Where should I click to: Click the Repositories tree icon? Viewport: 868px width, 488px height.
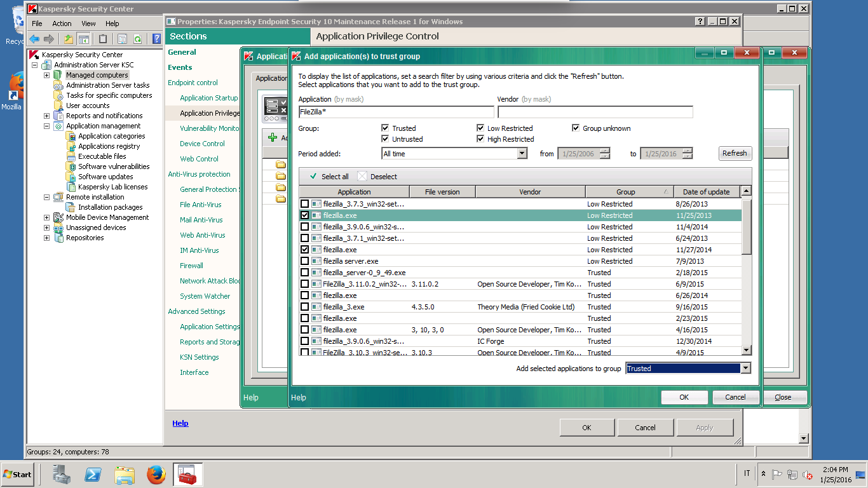[58, 238]
